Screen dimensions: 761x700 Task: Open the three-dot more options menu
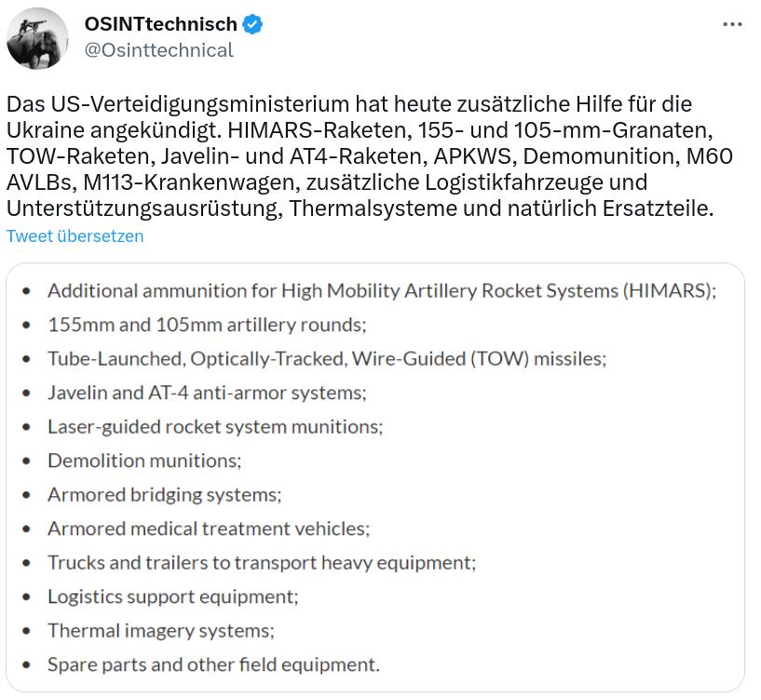tap(732, 24)
